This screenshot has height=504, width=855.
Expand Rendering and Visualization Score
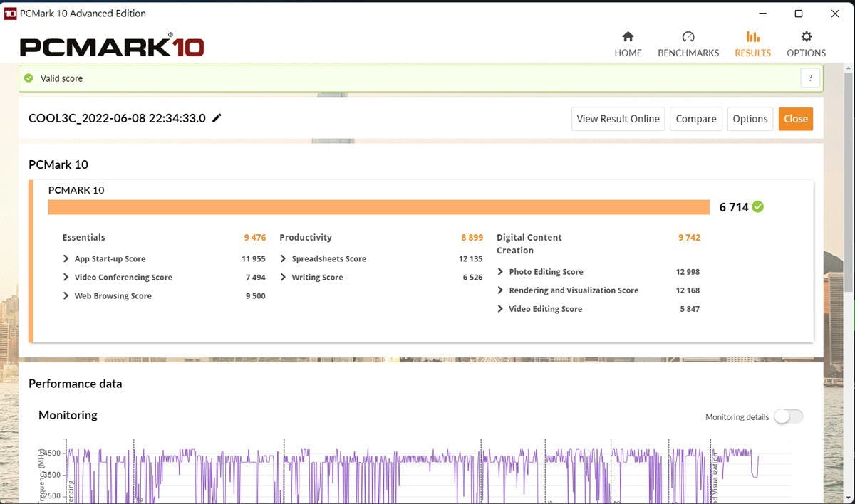(501, 290)
